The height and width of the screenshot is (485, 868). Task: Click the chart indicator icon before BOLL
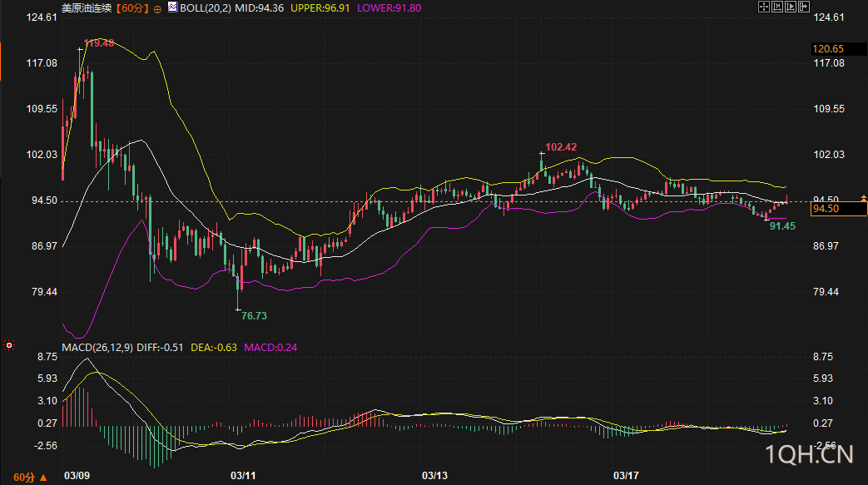tap(172, 7)
